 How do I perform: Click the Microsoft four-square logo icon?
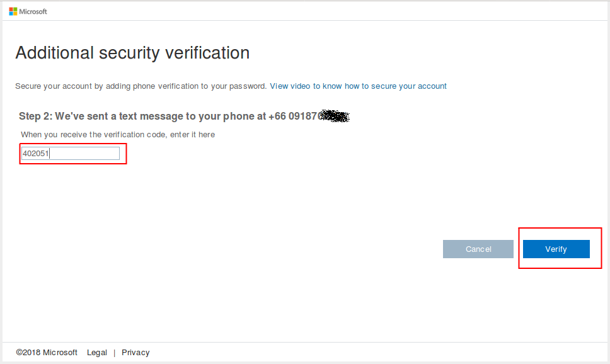point(13,11)
